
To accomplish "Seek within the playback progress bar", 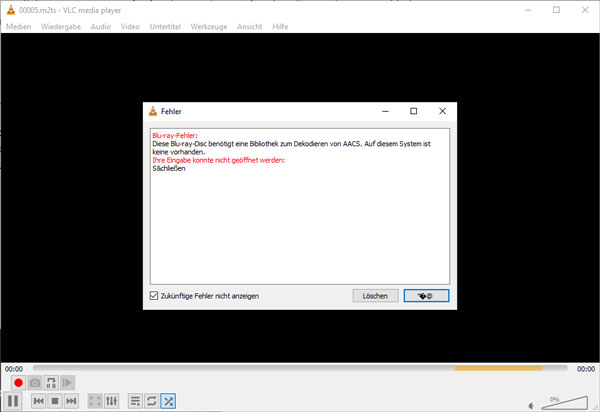I will 300,368.
